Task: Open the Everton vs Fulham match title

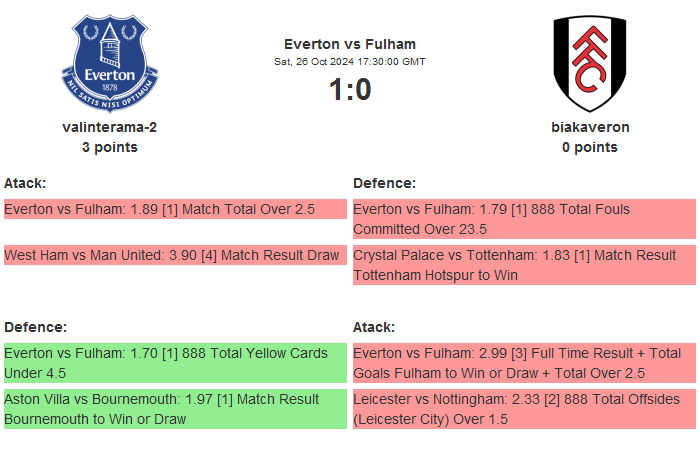Action: [350, 43]
